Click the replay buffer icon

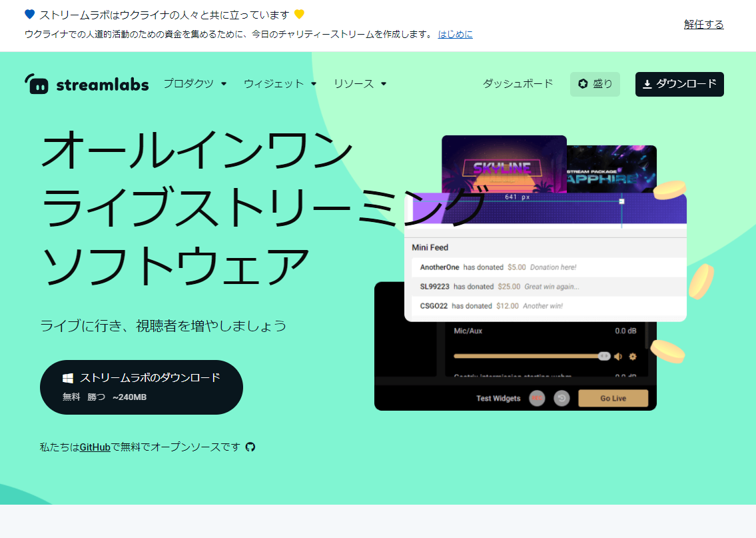coord(562,398)
